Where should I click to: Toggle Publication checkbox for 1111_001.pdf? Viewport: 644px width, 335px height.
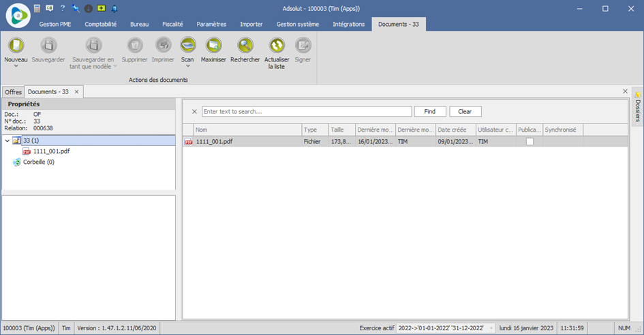[530, 141]
